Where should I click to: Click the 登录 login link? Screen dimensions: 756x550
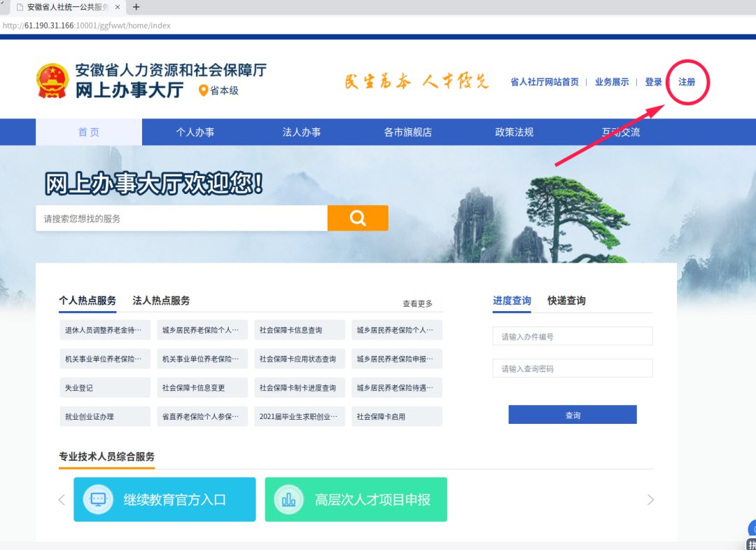pyautogui.click(x=654, y=82)
